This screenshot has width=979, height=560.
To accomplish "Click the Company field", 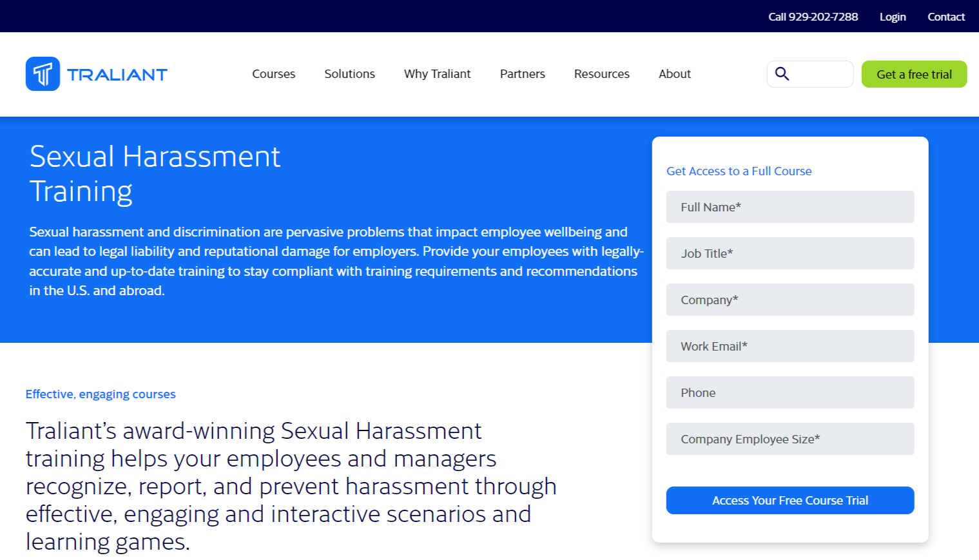I will 790,300.
